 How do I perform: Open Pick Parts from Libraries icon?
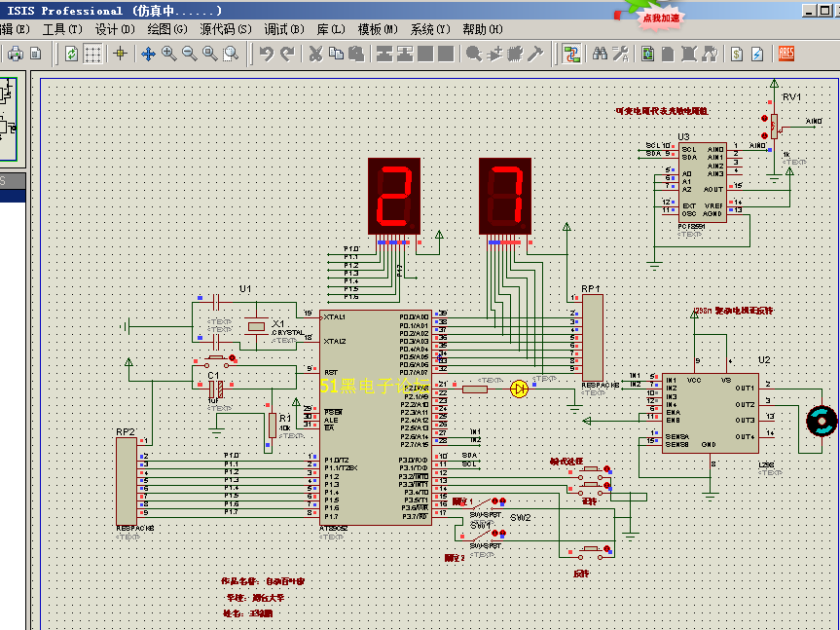point(474,54)
